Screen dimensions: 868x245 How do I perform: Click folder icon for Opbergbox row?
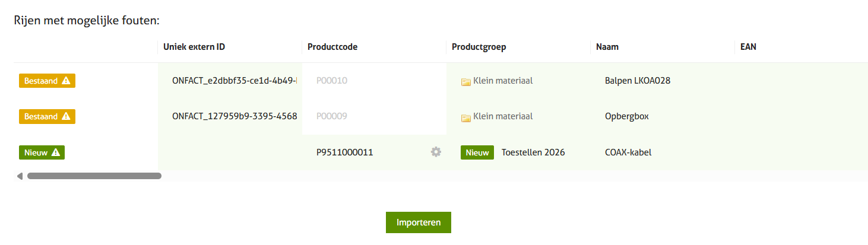(x=466, y=117)
